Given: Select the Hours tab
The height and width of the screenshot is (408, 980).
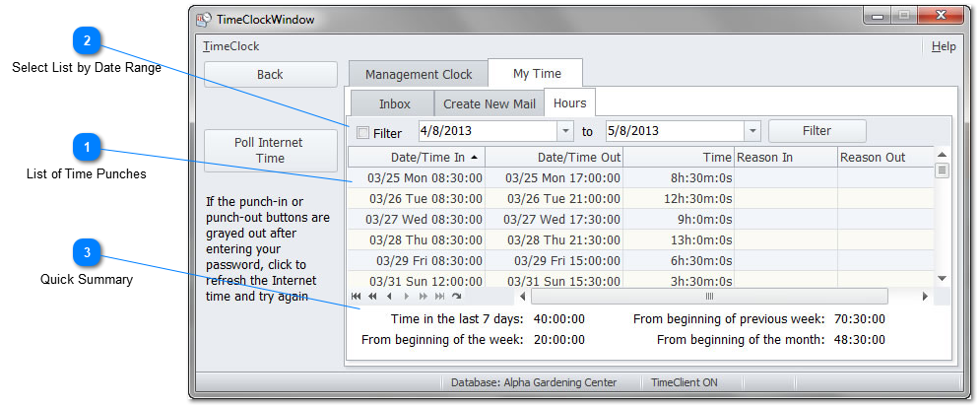Looking at the screenshot, I should pyautogui.click(x=569, y=102).
